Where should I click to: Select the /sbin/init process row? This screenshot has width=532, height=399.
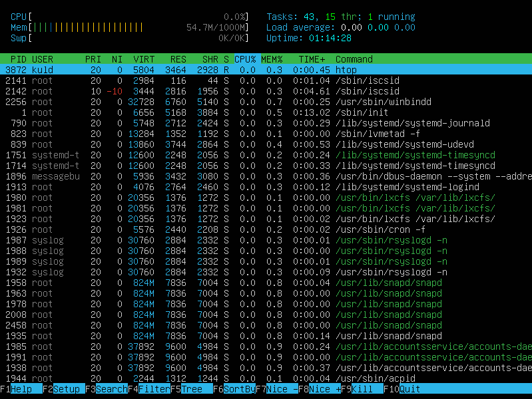pos(266,112)
